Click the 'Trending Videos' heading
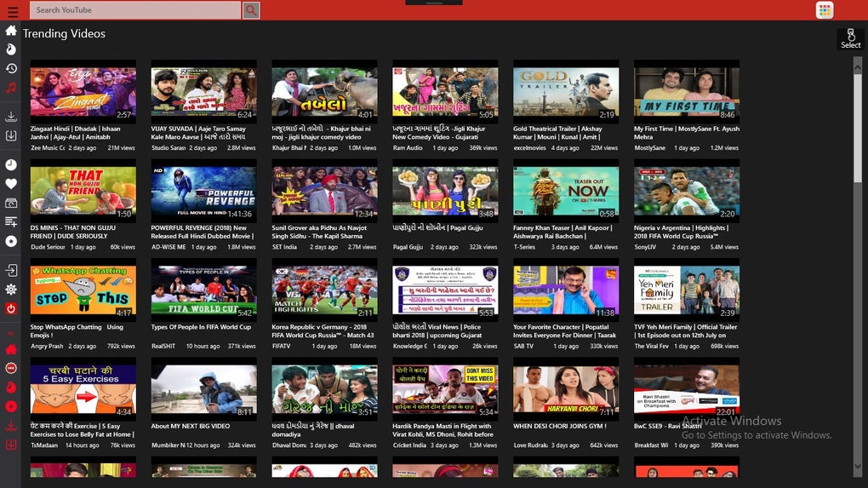 click(x=64, y=34)
